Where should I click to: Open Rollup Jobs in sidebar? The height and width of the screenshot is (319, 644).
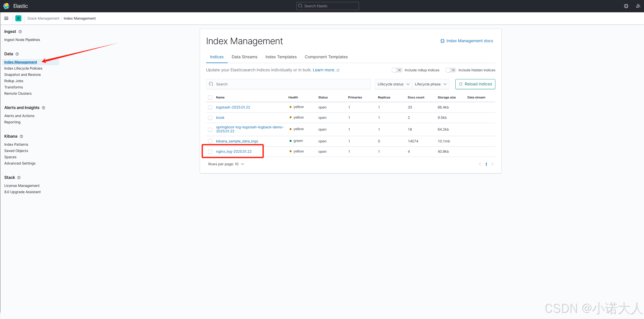(14, 81)
